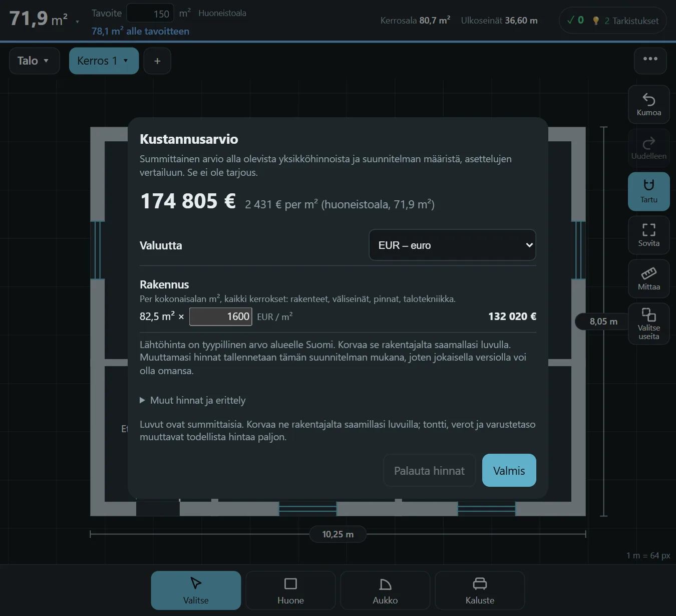Click the Kumoa undo icon
676x616 pixels.
click(x=648, y=104)
